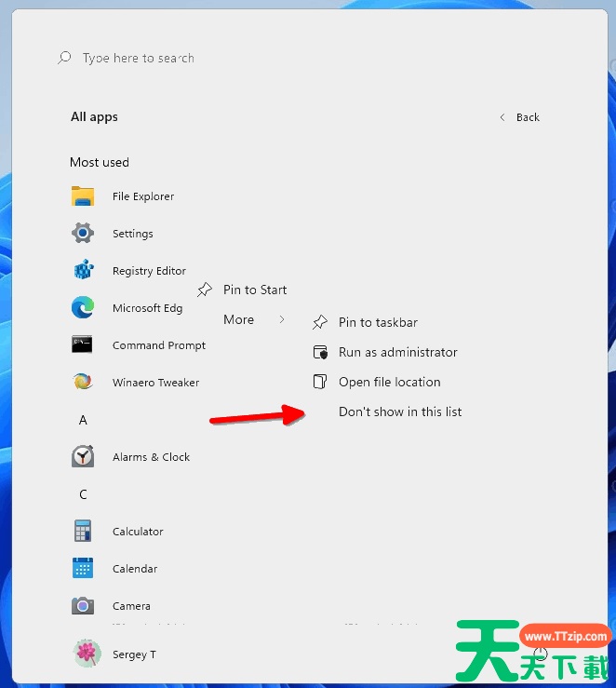Launch the Registry Editor cube icon
The image size is (616, 688).
[83, 270]
